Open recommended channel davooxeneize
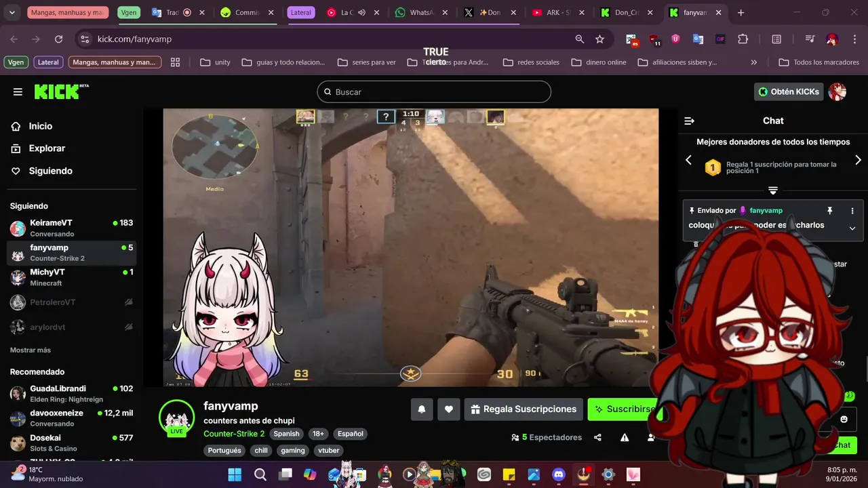 (x=71, y=418)
